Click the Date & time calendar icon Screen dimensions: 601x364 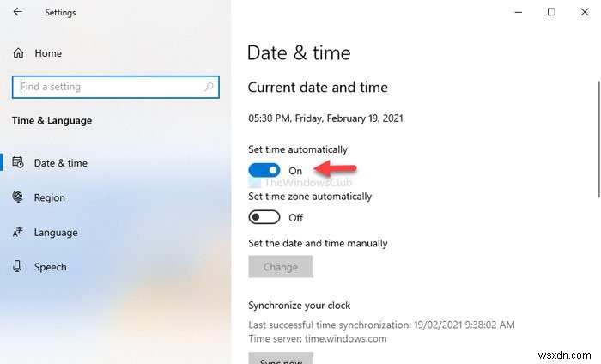[18, 163]
